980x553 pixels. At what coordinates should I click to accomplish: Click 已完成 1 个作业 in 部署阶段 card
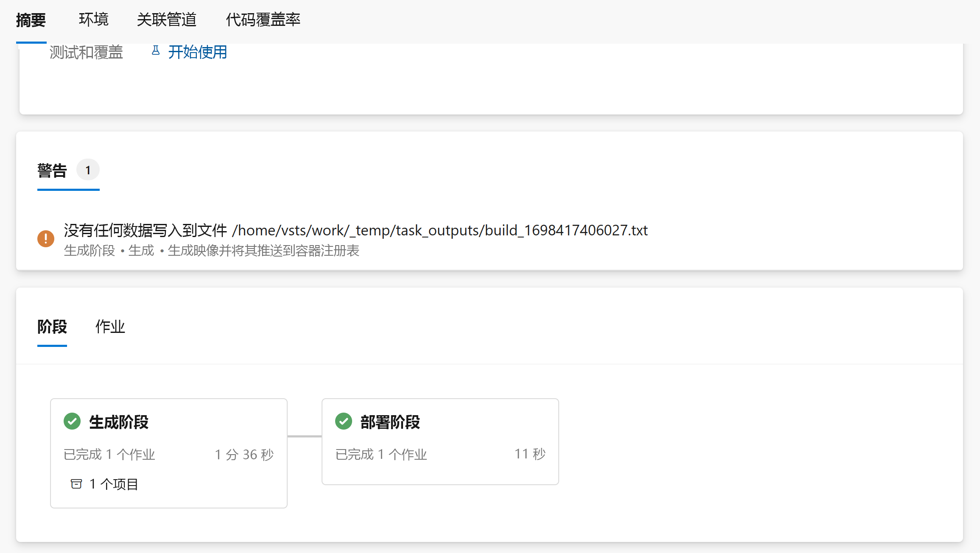[x=381, y=454]
